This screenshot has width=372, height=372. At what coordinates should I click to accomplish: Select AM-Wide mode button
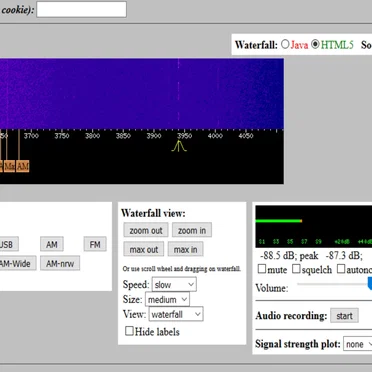coord(17,263)
